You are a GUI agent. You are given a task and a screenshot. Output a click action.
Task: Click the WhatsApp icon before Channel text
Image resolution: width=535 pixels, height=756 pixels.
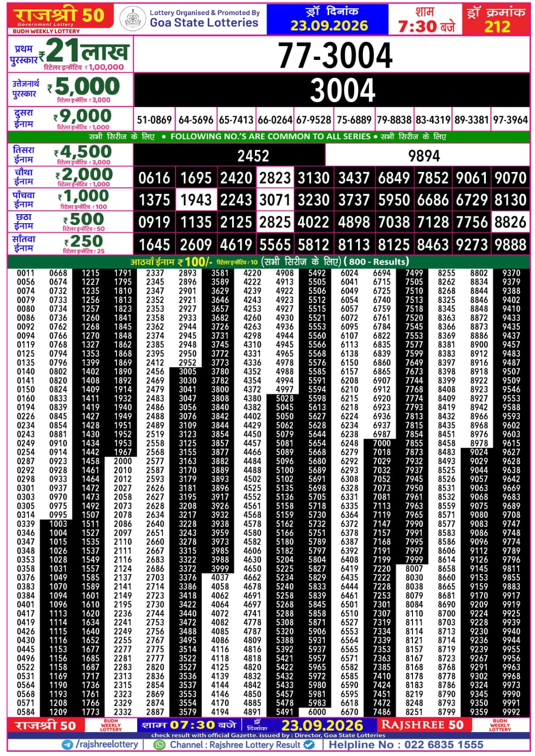pyautogui.click(x=160, y=745)
